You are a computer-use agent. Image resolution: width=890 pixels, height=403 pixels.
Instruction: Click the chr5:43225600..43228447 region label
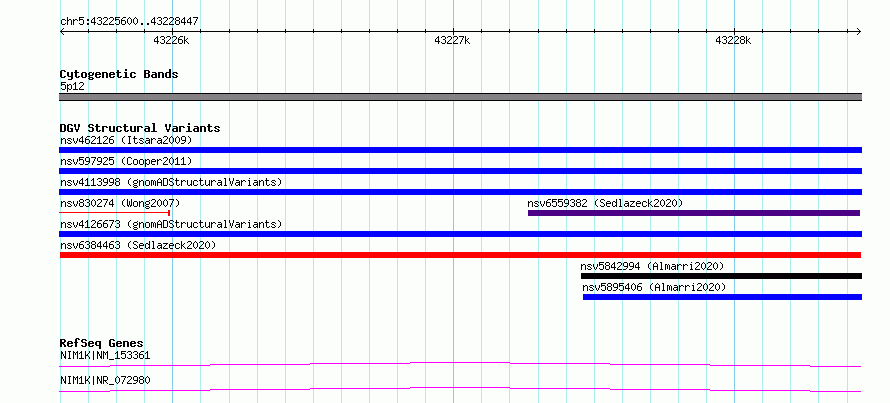129,22
